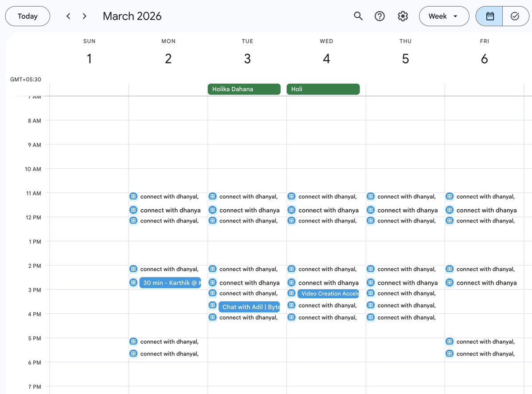The height and width of the screenshot is (394, 532).
Task: Jump to Today
Action: [x=27, y=16]
